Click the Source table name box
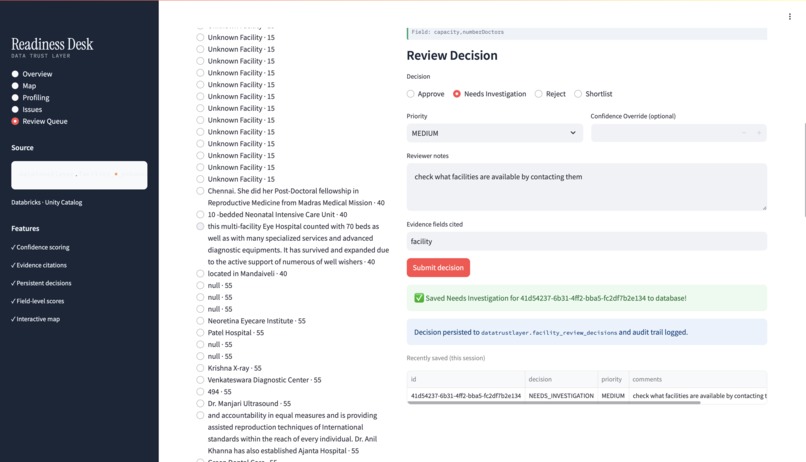Image resolution: width=806 pixels, height=462 pixels. coord(79,175)
